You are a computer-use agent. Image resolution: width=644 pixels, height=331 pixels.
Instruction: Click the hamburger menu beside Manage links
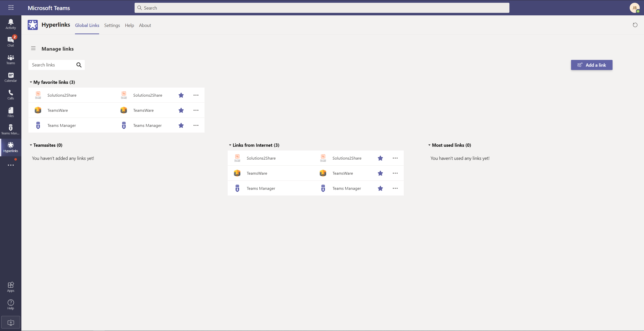click(x=33, y=48)
